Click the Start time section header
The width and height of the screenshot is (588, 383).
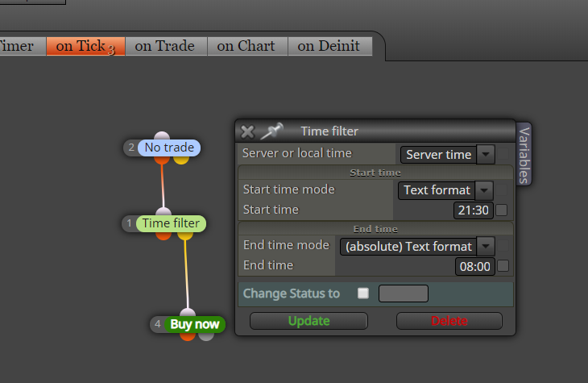coord(375,173)
